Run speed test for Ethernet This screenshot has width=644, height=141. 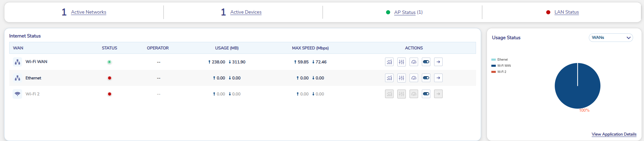click(x=414, y=78)
